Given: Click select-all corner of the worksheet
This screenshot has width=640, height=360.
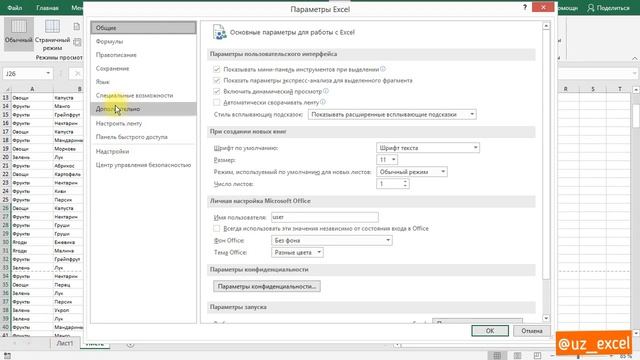Looking at the screenshot, I should 7,89.
